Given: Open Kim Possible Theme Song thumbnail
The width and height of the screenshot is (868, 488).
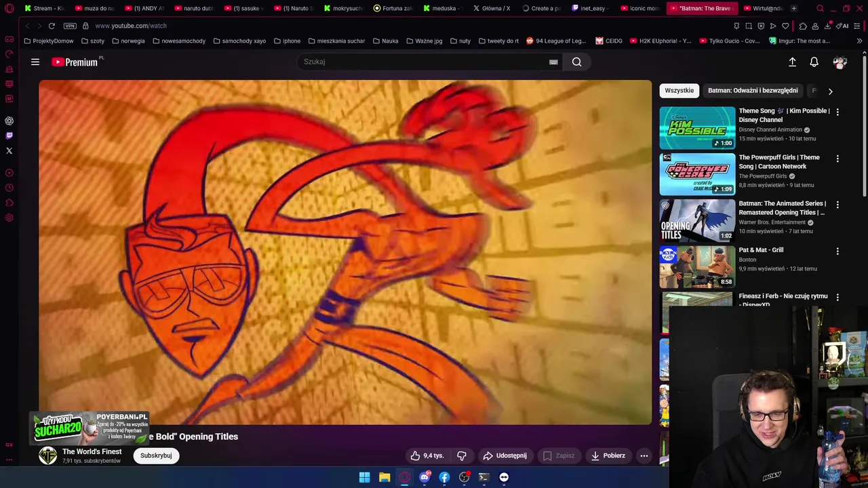Looking at the screenshot, I should (x=697, y=127).
